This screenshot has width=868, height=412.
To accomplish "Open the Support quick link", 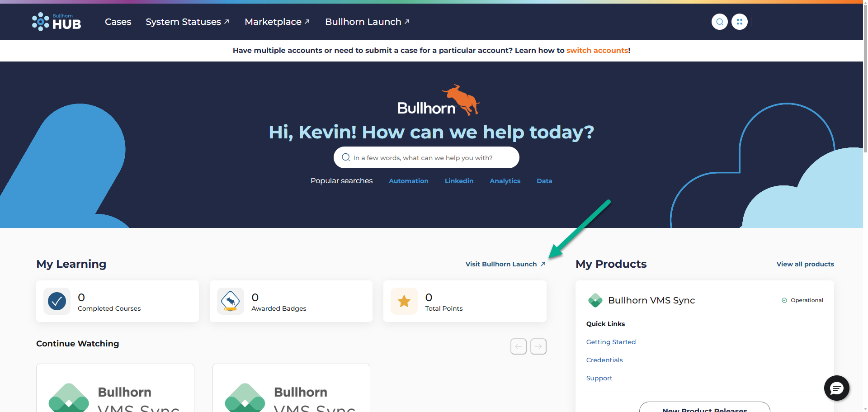I will coord(599,378).
